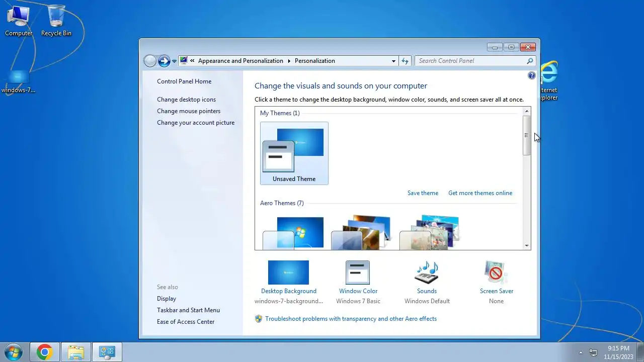Open the Window Color icon
The height and width of the screenshot is (362, 644).
pyautogui.click(x=358, y=273)
